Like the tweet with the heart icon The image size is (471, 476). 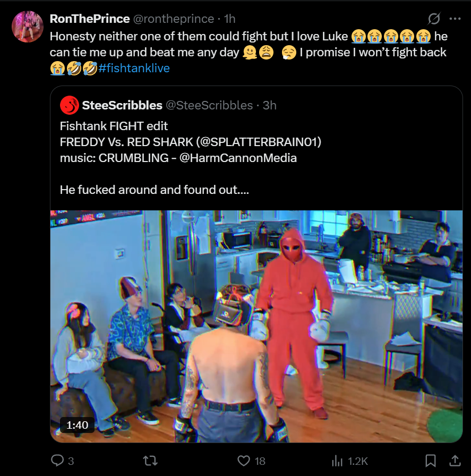pos(243,461)
